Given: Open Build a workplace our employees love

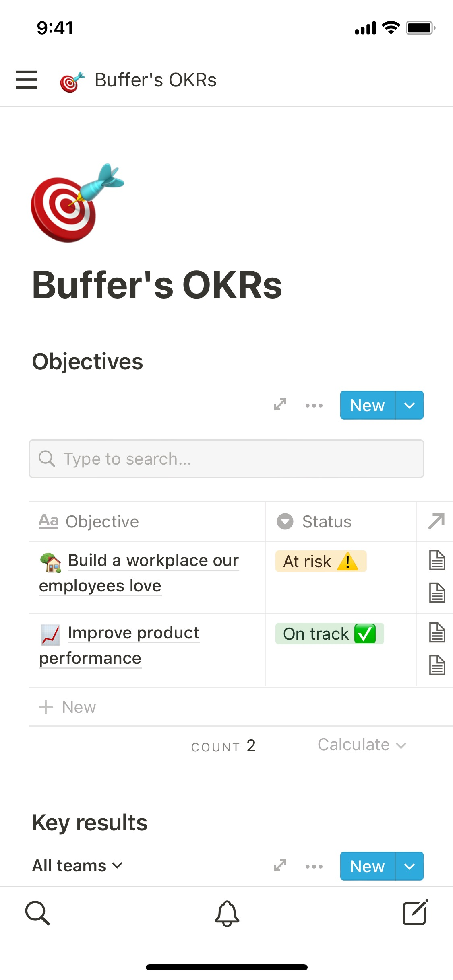Looking at the screenshot, I should pos(153,561).
